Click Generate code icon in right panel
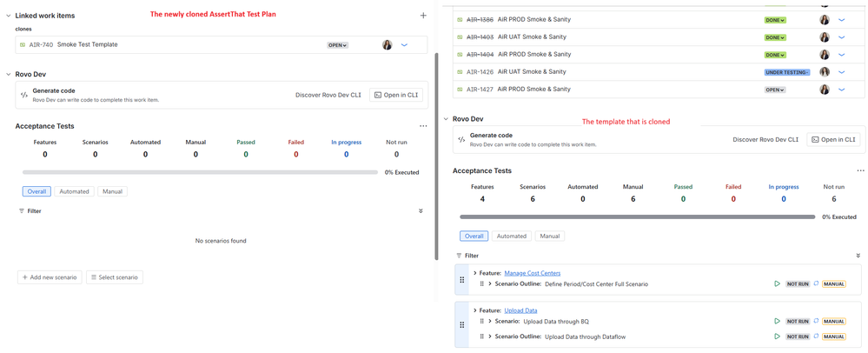Image resolution: width=868 pixels, height=353 pixels. [461, 139]
